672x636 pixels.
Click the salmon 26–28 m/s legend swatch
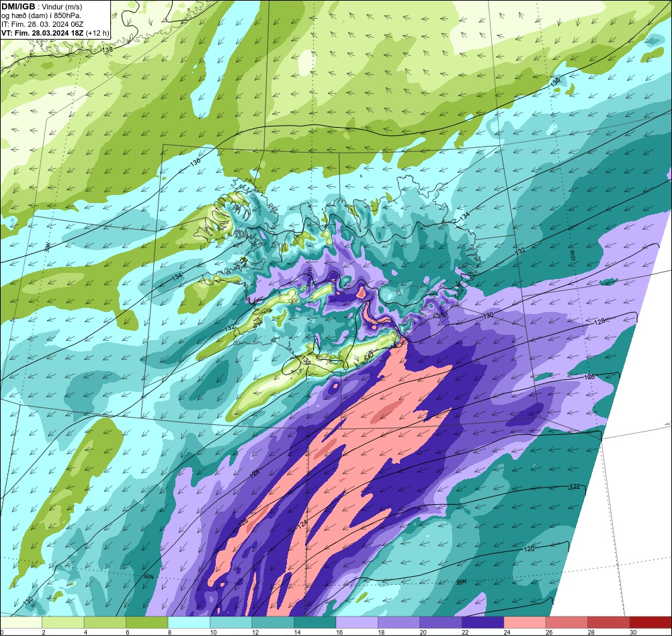click(x=567, y=623)
